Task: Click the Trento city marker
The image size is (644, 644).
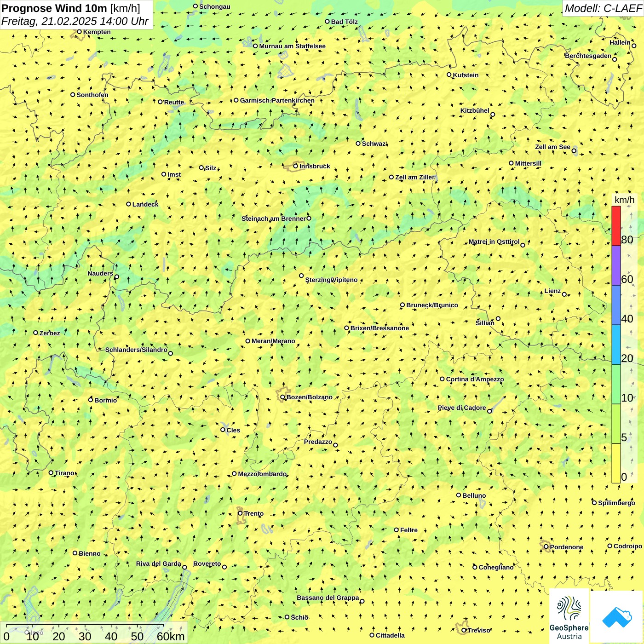Action: [240, 513]
